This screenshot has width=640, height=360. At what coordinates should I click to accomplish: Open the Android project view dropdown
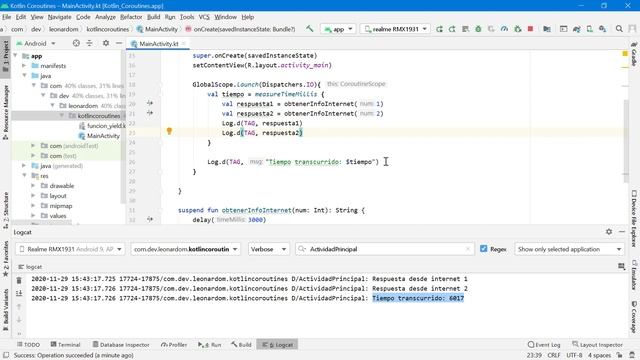point(36,43)
